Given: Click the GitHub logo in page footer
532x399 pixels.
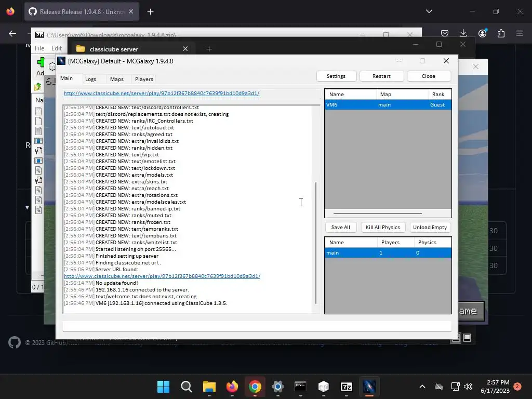Looking at the screenshot, I should pos(15,343).
